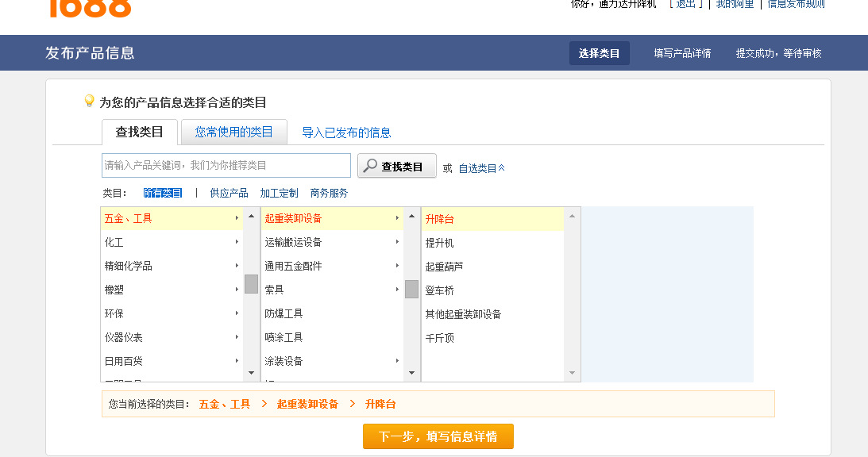Viewport: 868px width, 457px height.
Task: Click the first category column's scrollbar thumb
Action: click(251, 283)
